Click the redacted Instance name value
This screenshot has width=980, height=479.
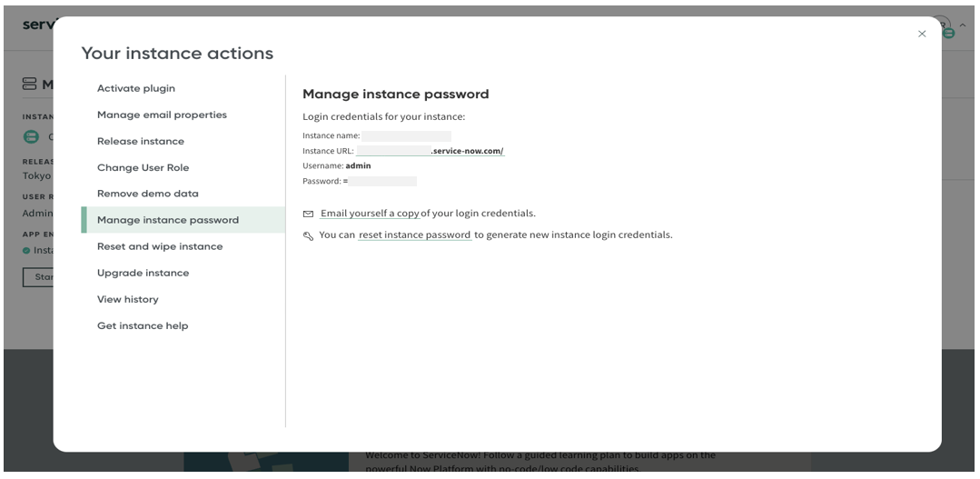[406, 135]
